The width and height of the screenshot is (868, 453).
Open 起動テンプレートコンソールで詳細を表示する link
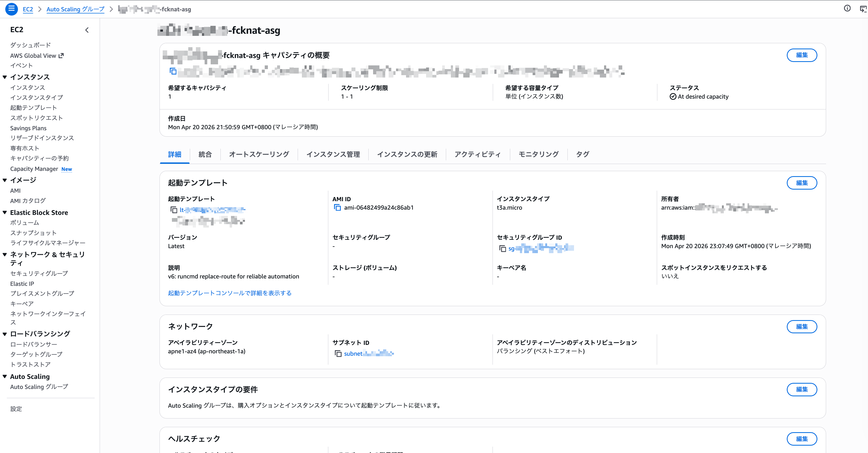point(230,293)
